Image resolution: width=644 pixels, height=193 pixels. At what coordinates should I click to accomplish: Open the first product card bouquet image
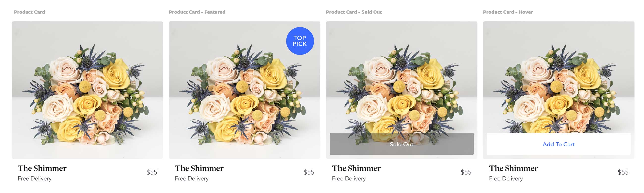pyautogui.click(x=87, y=90)
